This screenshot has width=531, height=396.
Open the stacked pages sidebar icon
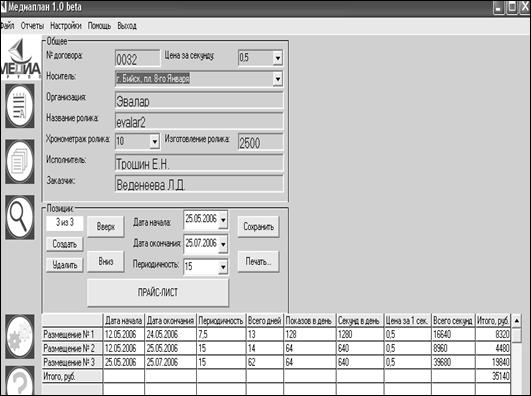(x=20, y=162)
